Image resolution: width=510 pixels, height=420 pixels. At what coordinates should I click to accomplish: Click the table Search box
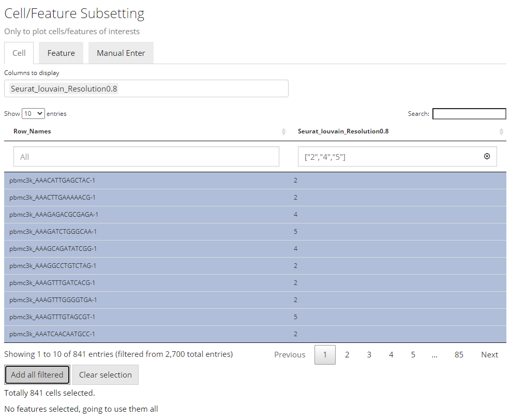click(x=469, y=114)
